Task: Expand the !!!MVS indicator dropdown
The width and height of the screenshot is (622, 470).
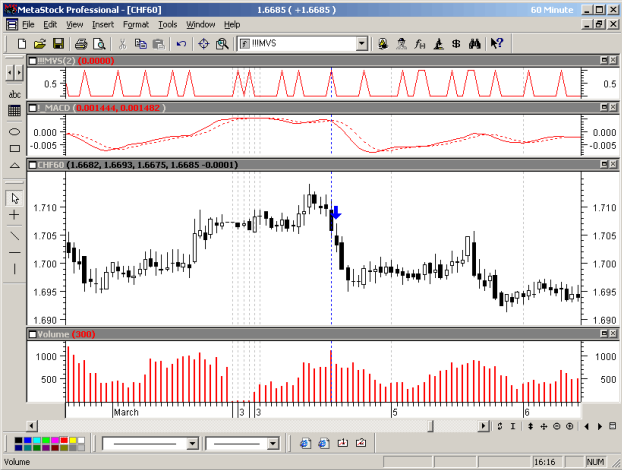Action: tap(362, 44)
